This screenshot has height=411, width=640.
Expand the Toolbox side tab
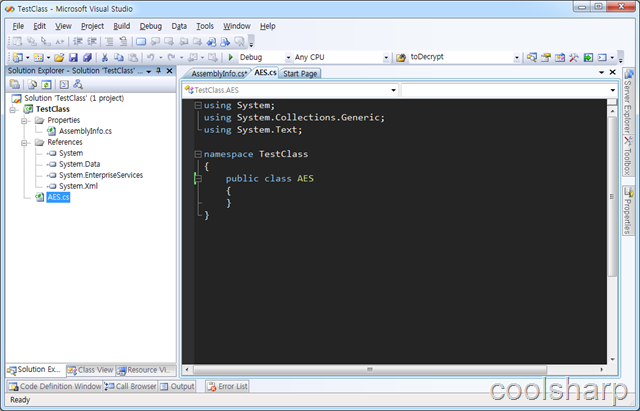(x=628, y=156)
